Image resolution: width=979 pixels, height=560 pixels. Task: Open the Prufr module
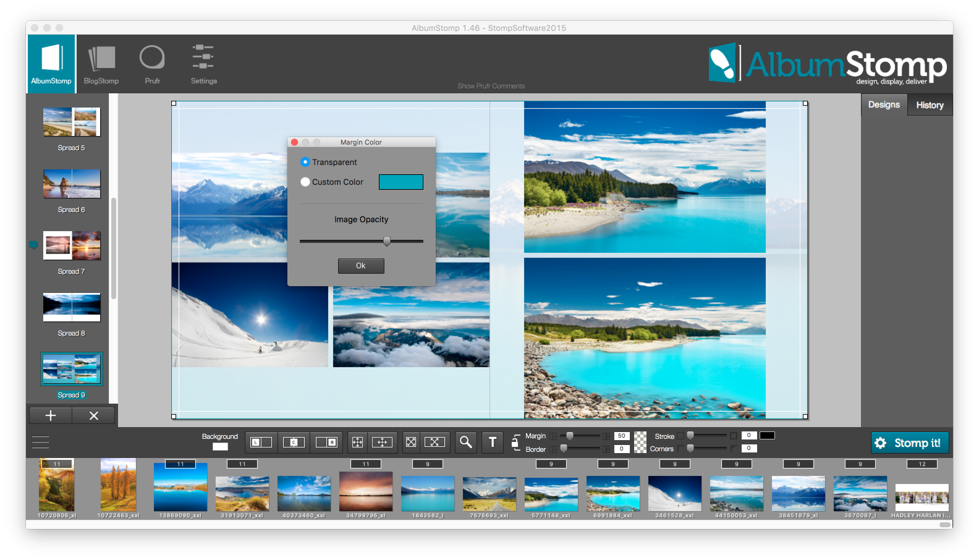pos(152,64)
